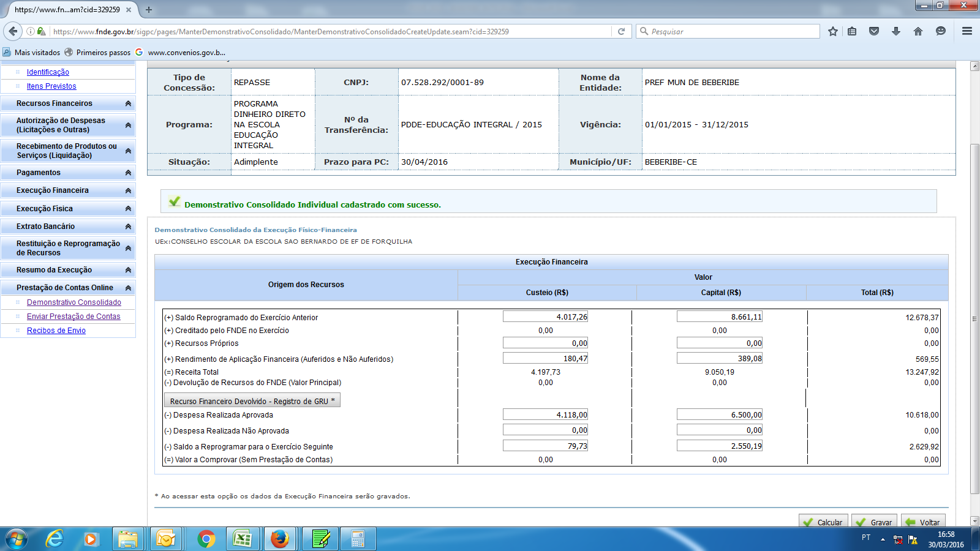
Task: Open the Firefox downloads arrow icon
Action: pos(895,31)
